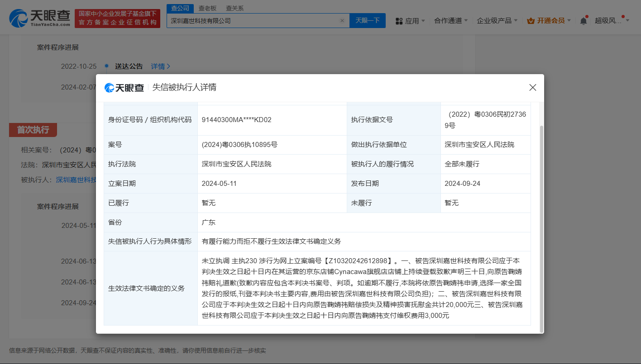Click the province value 广东
The image size is (641, 364).
[209, 222]
